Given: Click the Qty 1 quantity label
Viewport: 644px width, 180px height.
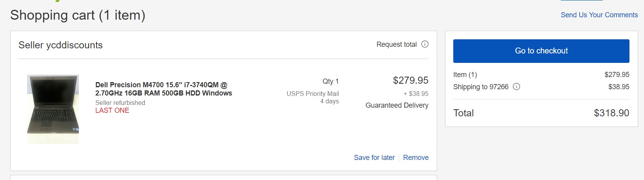Looking at the screenshot, I should [330, 81].
